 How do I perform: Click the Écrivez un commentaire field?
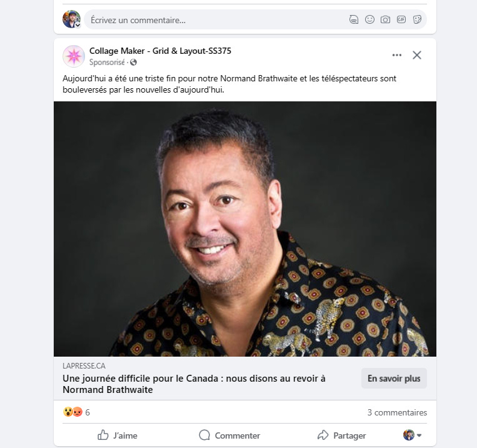[x=216, y=20]
